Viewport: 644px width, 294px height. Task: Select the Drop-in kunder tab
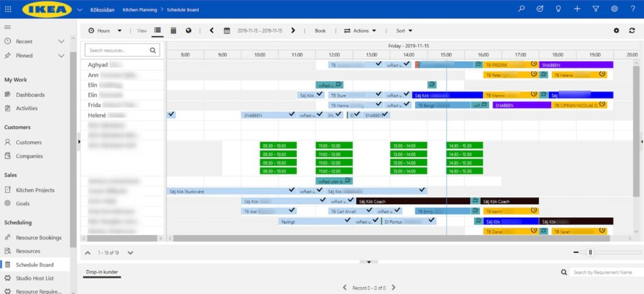(101, 272)
